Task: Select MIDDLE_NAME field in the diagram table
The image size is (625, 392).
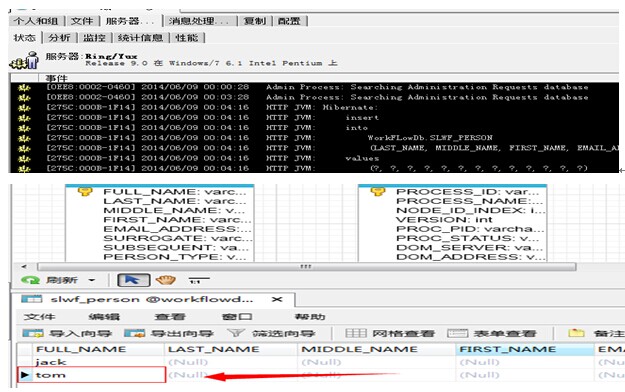Action: [x=174, y=211]
